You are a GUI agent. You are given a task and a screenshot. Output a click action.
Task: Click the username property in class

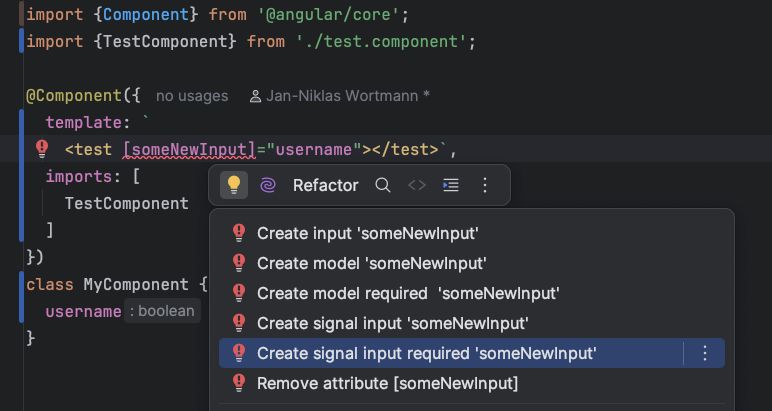pos(83,312)
